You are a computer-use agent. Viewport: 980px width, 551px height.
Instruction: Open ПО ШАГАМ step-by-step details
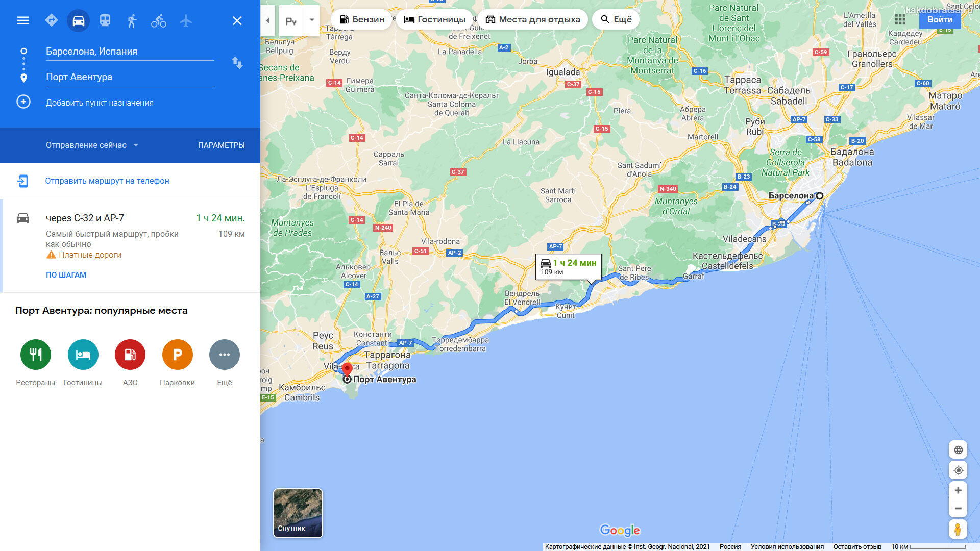tap(66, 275)
